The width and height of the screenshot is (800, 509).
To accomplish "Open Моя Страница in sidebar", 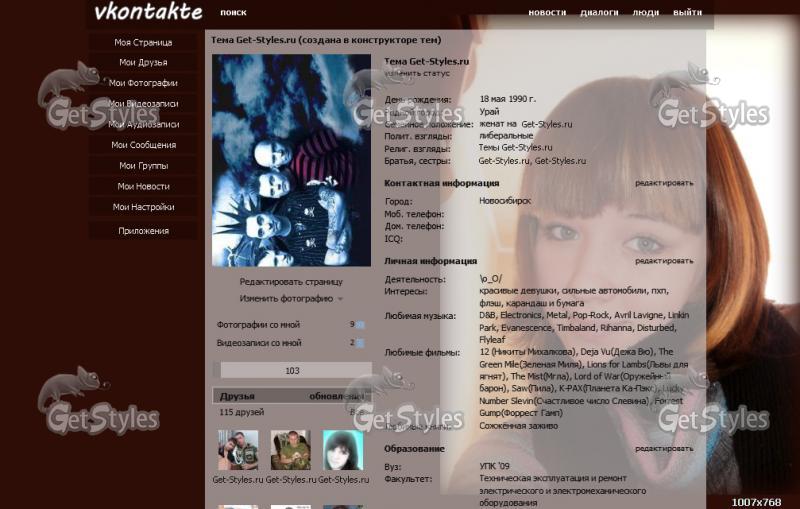I will [x=143, y=42].
